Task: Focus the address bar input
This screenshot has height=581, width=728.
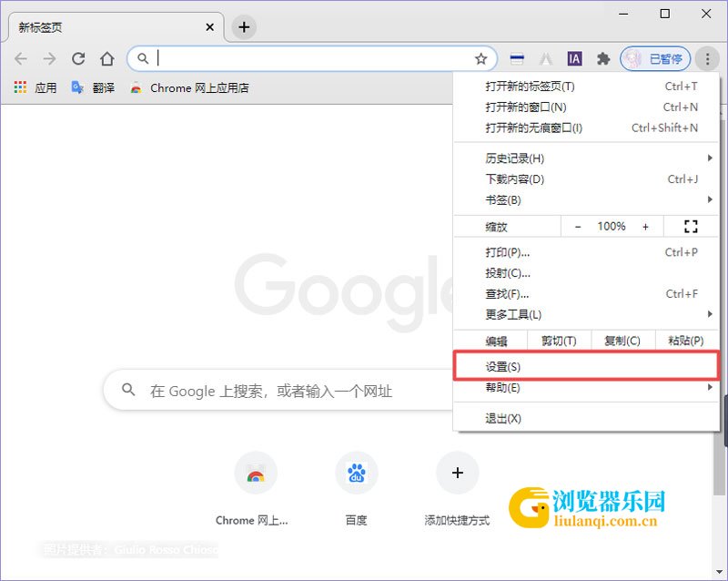Action: click(x=313, y=58)
